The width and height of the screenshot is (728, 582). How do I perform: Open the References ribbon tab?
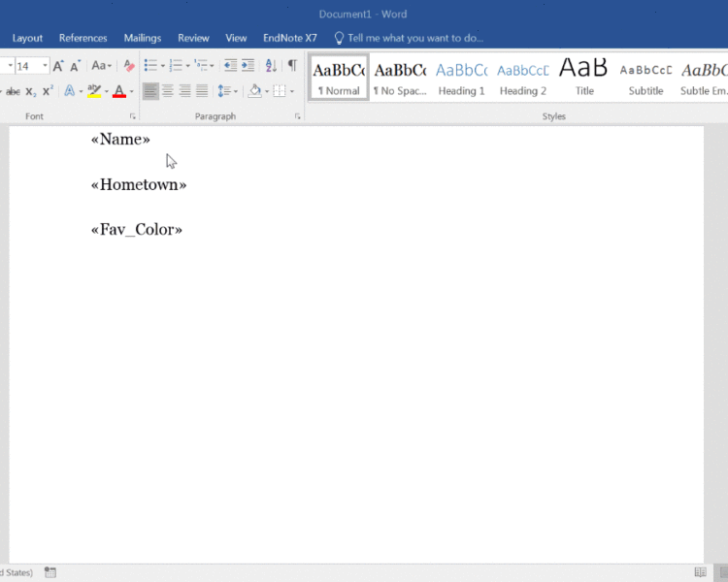[x=83, y=38]
